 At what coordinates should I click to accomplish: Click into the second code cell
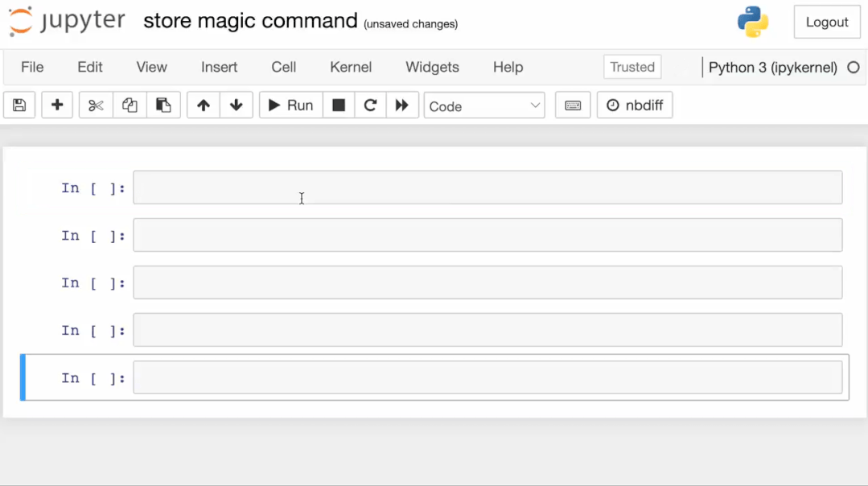pyautogui.click(x=487, y=235)
